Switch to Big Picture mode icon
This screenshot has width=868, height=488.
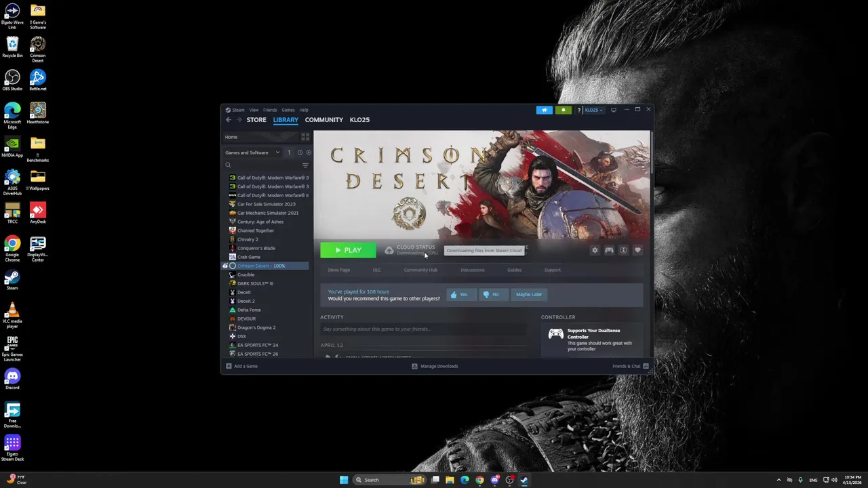(614, 110)
